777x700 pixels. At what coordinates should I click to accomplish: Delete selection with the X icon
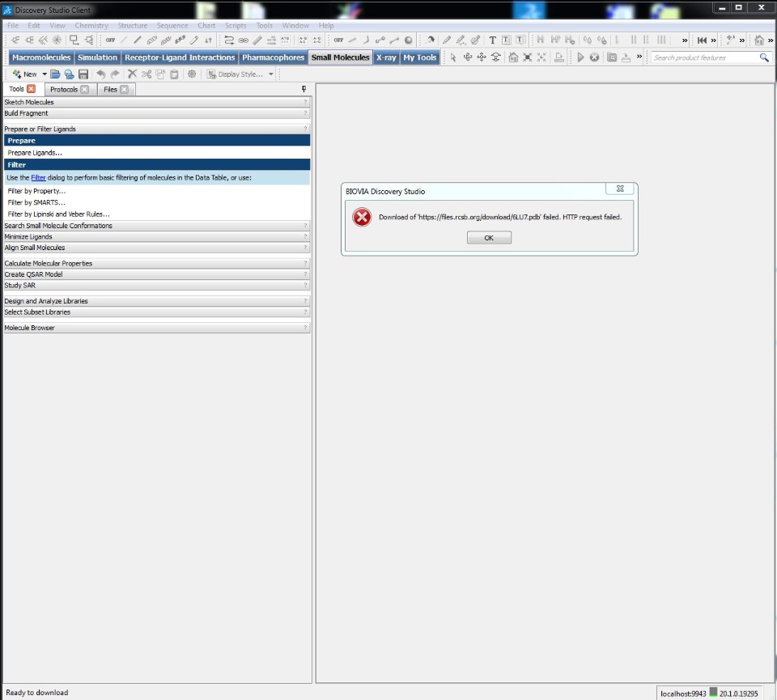click(x=132, y=74)
